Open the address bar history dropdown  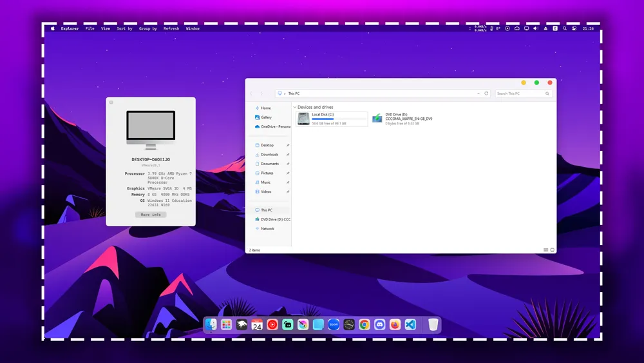click(478, 93)
